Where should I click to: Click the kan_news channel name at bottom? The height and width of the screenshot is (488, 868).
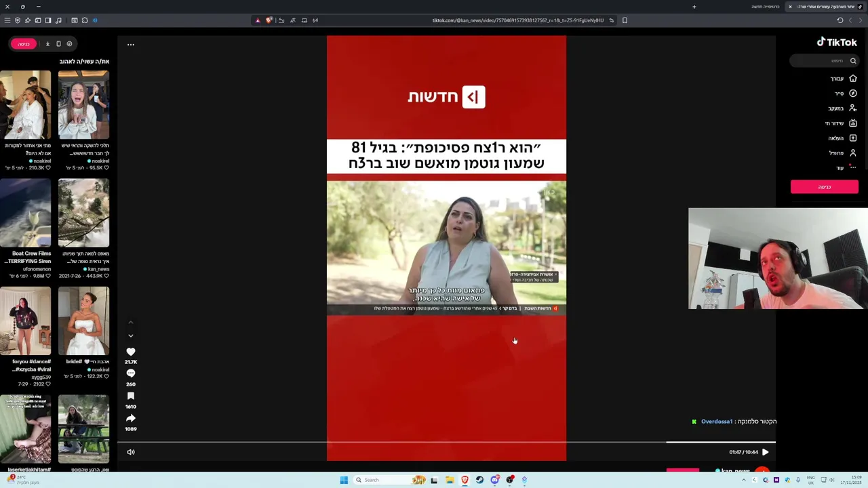[735, 470]
